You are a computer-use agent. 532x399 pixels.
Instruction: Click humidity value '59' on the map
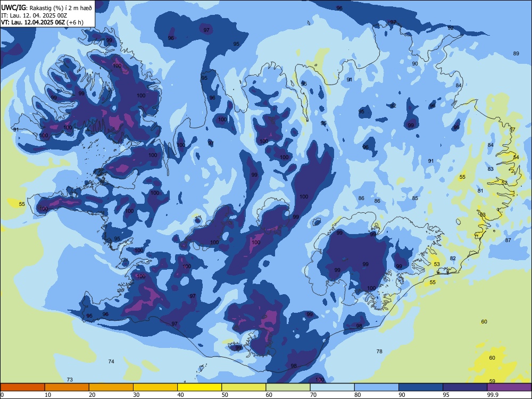(x=492, y=381)
